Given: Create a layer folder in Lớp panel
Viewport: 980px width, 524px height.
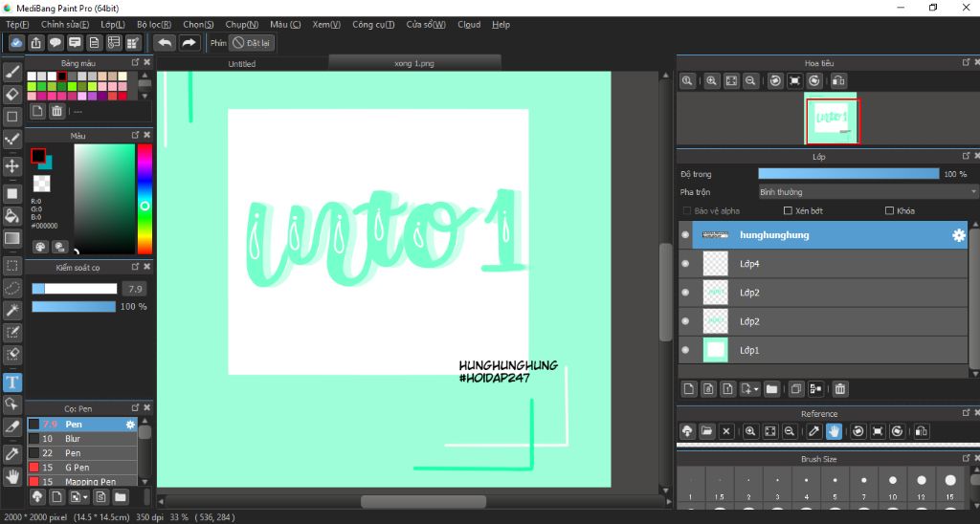Looking at the screenshot, I should [771, 389].
